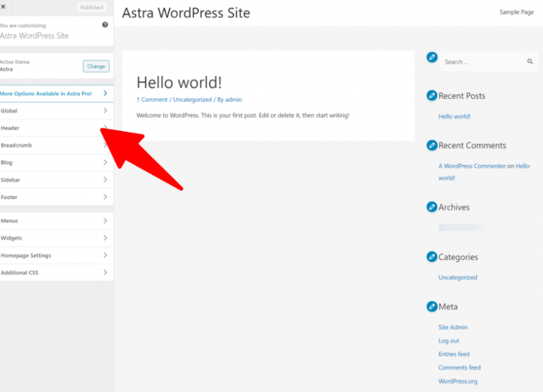Click the edit pencil beside Meta

432,306
